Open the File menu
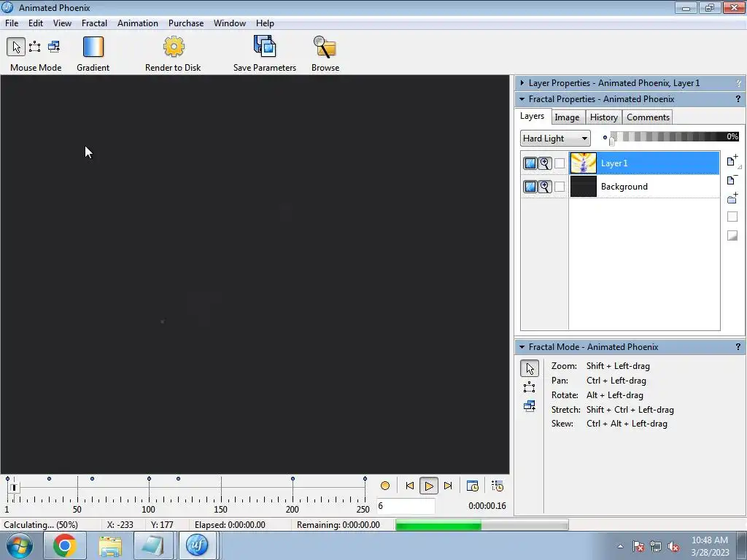Screen dimensions: 747x560 coord(12,23)
